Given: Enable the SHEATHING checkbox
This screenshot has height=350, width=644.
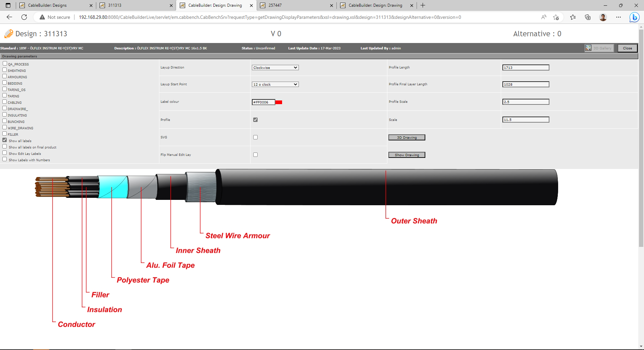Looking at the screenshot, I should (x=5, y=70).
